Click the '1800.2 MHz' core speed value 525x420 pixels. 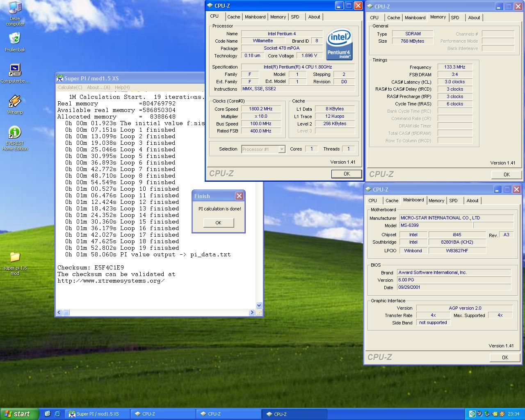261,109
